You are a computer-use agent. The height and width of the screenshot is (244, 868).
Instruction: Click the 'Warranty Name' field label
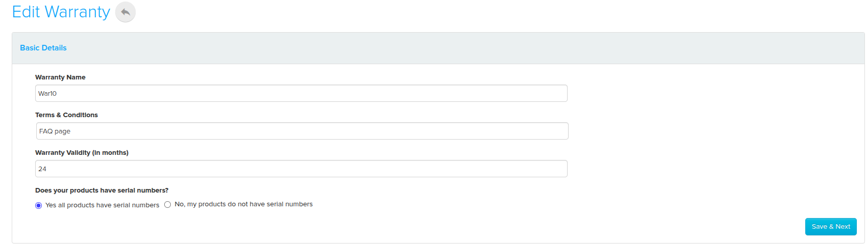click(60, 77)
